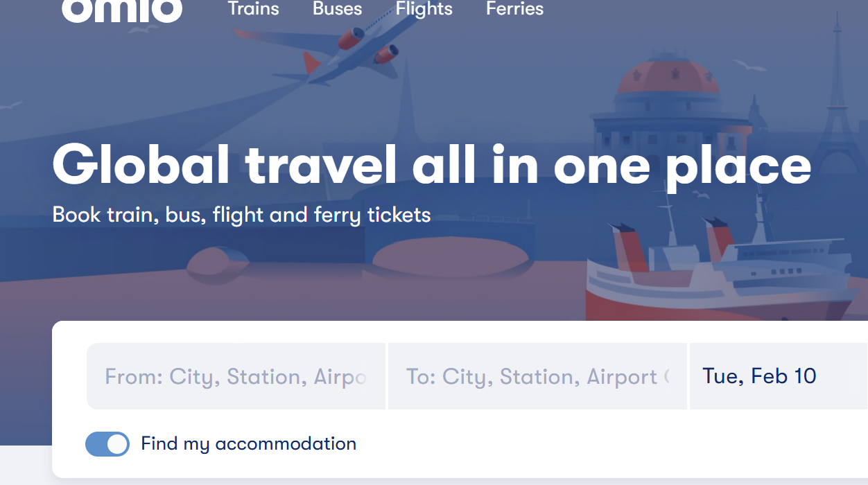Switch to the Flights page
Image resolution: width=868 pixels, height=485 pixels.
coord(424,9)
